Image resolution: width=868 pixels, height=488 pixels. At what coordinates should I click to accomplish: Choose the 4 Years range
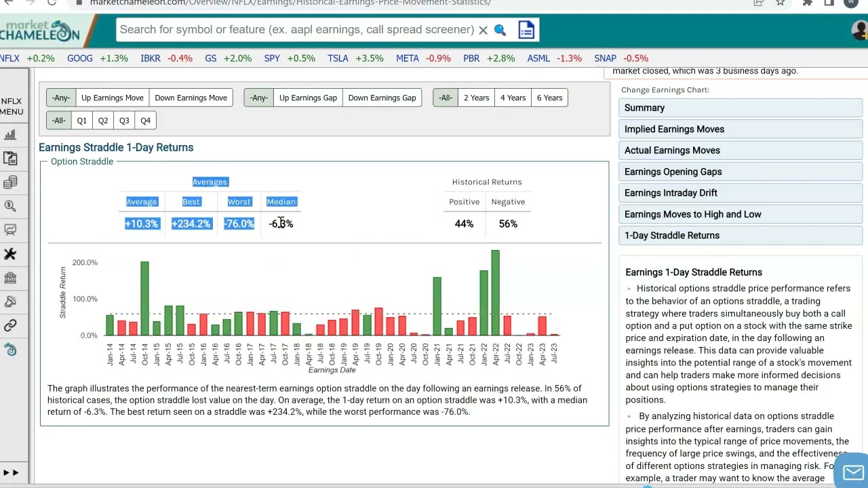pyautogui.click(x=513, y=98)
